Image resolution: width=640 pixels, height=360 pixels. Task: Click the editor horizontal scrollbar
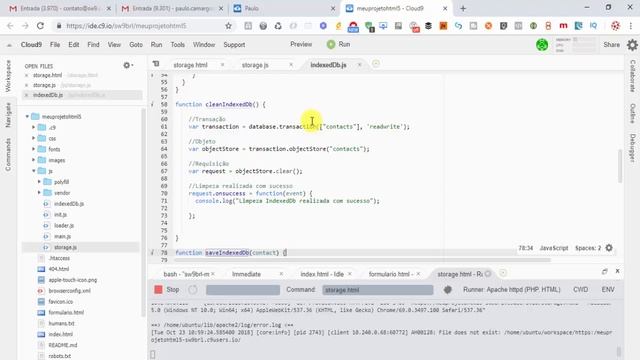point(362,260)
